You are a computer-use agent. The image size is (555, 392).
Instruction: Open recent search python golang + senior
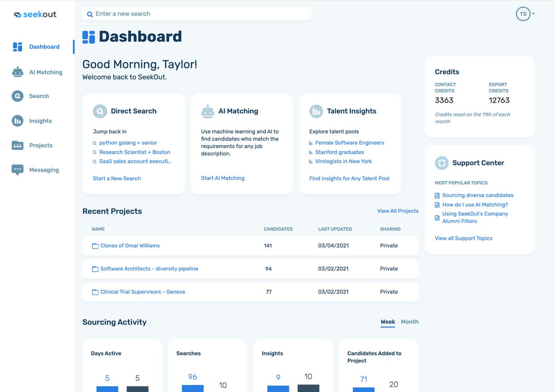[128, 143]
